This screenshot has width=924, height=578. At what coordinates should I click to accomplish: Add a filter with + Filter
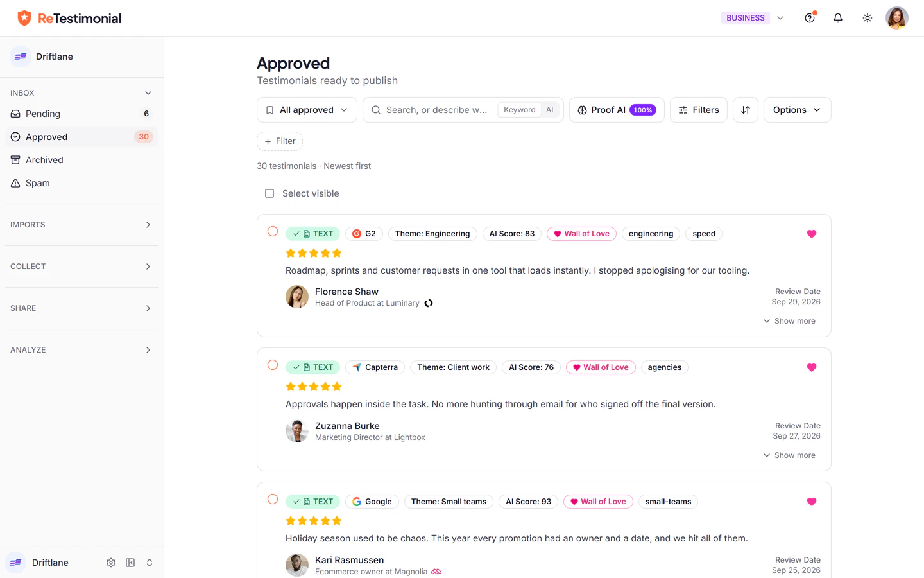point(280,141)
